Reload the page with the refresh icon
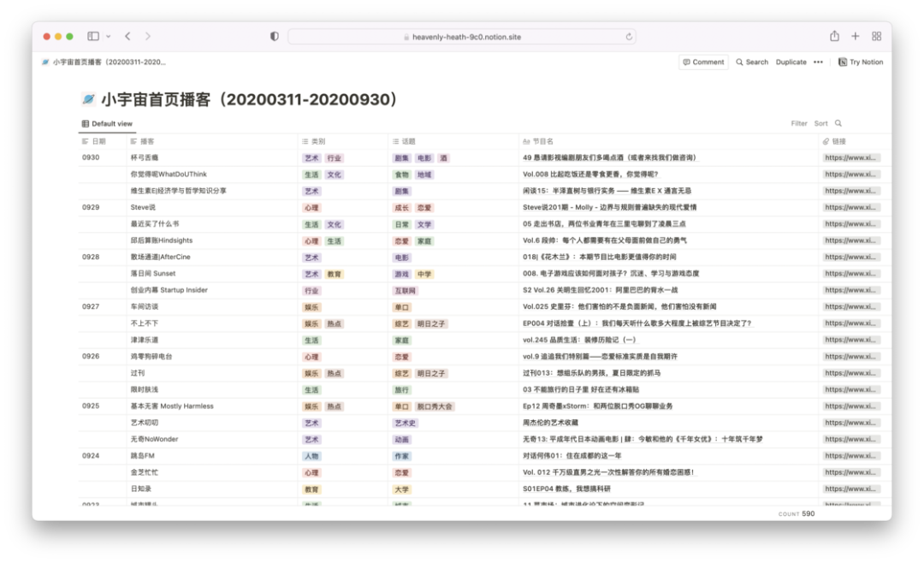Screen dimensions: 924x563 click(629, 37)
